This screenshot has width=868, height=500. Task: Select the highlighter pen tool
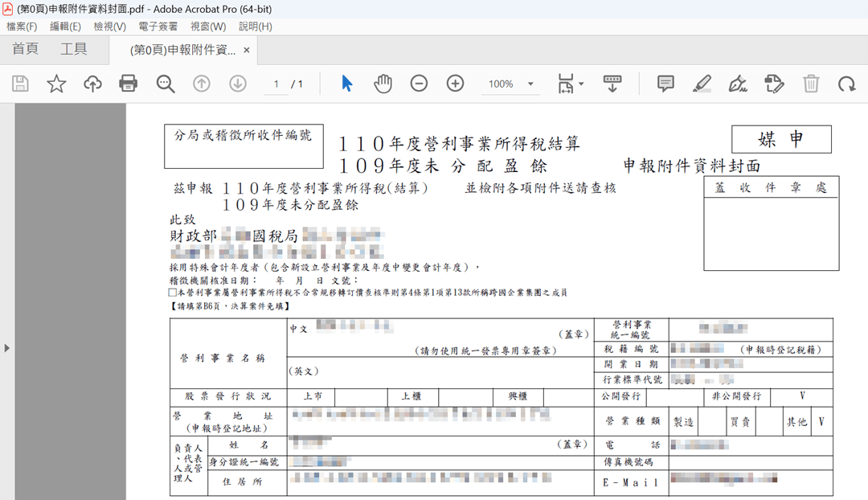coord(702,84)
